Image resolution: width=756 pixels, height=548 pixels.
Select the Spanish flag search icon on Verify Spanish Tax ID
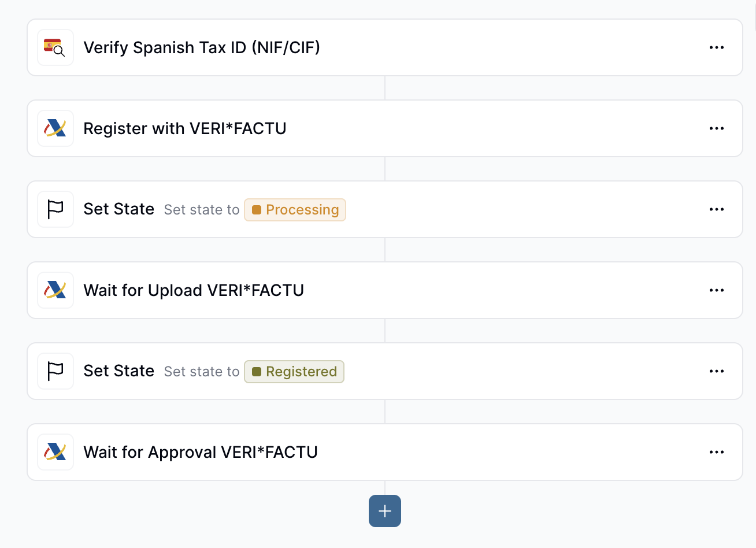[x=55, y=47]
